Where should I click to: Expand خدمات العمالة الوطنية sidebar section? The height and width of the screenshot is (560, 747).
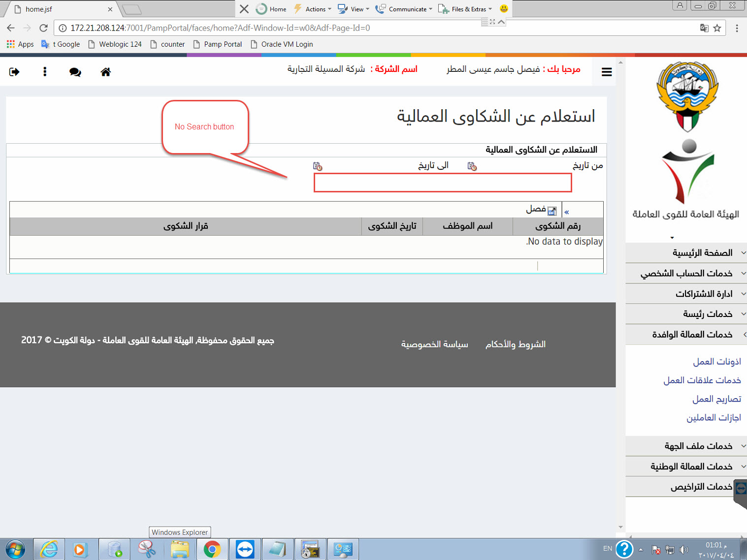click(686, 466)
